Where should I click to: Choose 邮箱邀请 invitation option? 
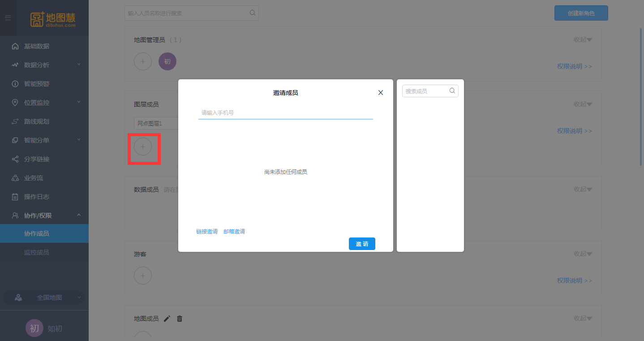click(234, 232)
